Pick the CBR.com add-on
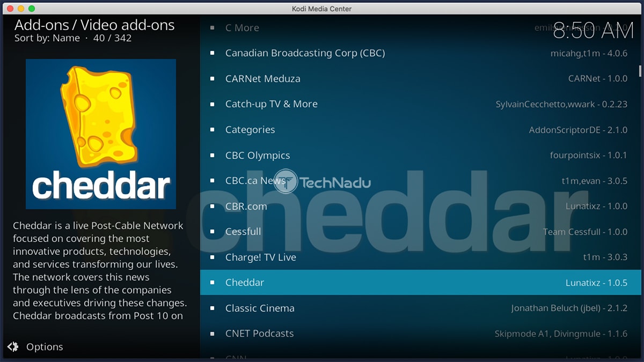 [421, 206]
